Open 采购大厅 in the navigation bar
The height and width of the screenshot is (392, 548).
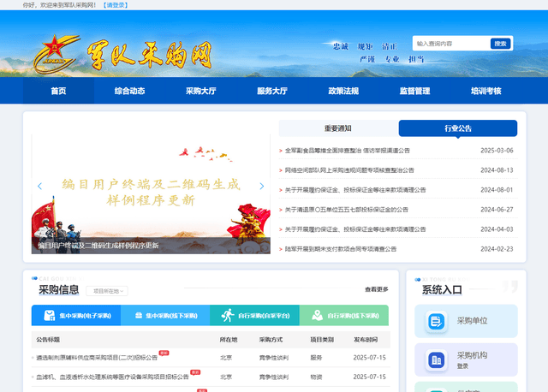[x=200, y=91]
